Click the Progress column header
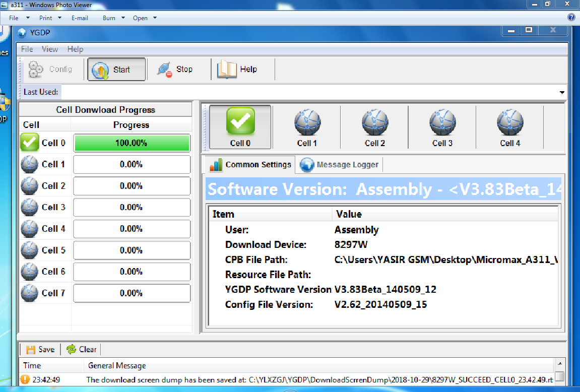This screenshot has height=392, width=580. click(x=132, y=125)
